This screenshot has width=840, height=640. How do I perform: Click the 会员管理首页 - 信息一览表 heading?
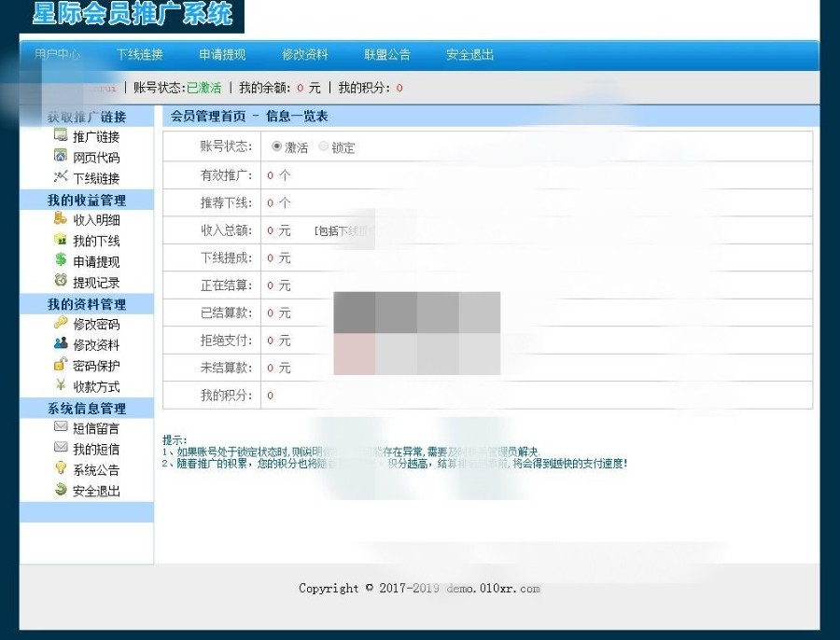point(249,117)
